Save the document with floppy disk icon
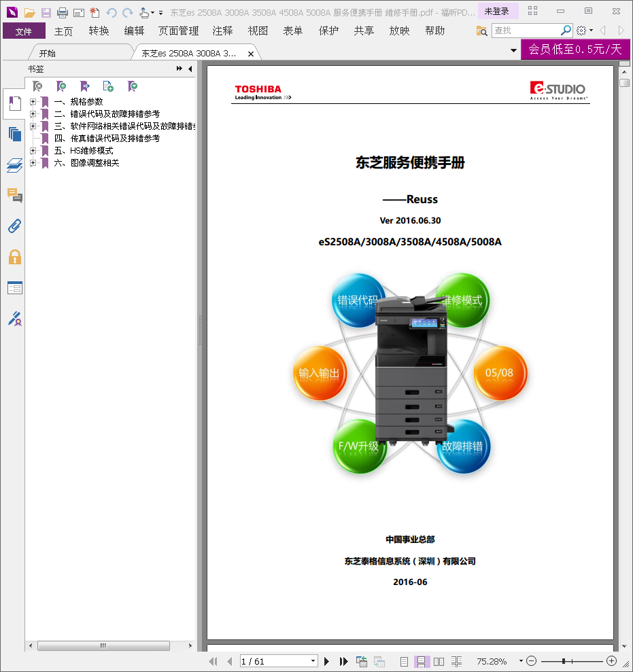Image resolution: width=633 pixels, height=672 pixels. click(x=46, y=12)
